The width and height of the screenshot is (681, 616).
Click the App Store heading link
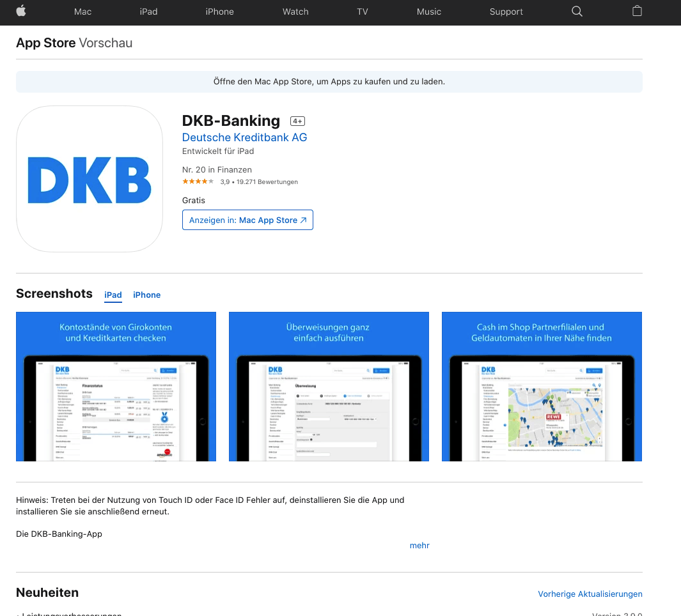pyautogui.click(x=45, y=43)
